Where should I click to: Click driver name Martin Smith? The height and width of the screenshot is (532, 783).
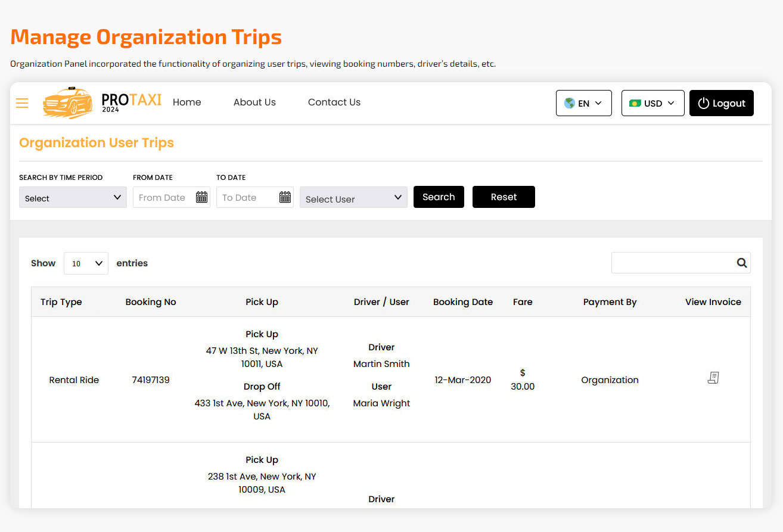coord(381,364)
